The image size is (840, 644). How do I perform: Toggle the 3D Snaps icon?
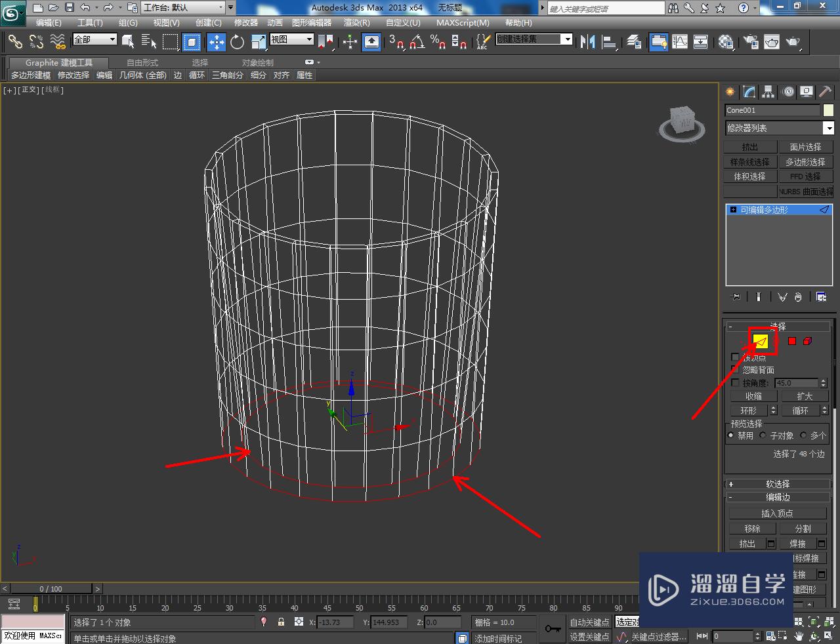click(396, 42)
